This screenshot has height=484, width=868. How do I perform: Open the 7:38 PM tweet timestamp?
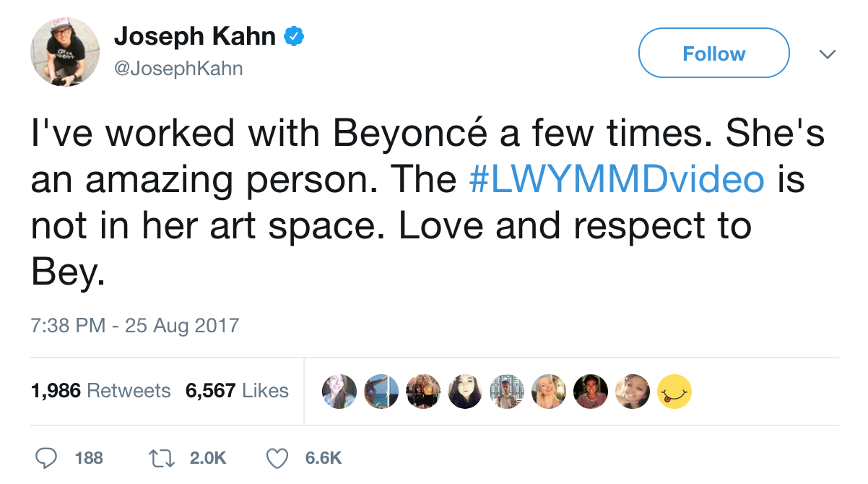click(134, 325)
